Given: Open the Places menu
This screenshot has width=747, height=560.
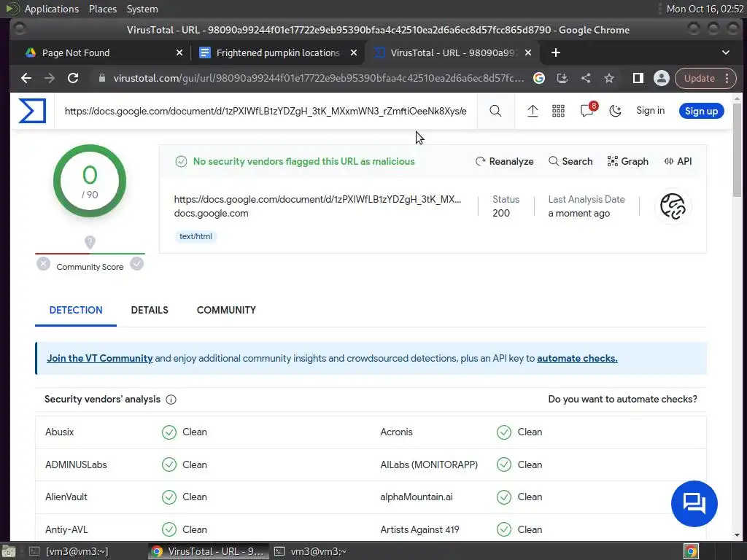Looking at the screenshot, I should [x=102, y=9].
